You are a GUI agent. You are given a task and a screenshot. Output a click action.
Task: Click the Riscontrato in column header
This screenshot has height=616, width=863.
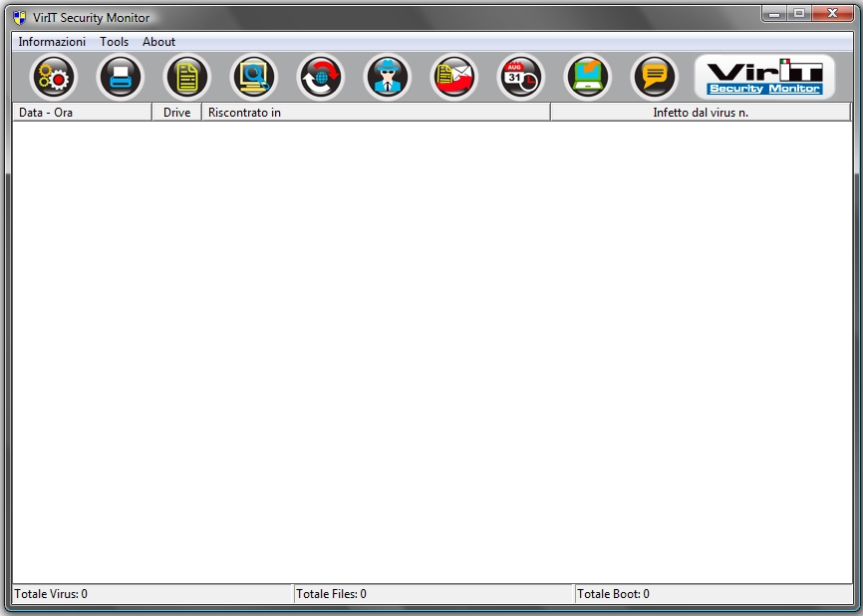coord(376,113)
